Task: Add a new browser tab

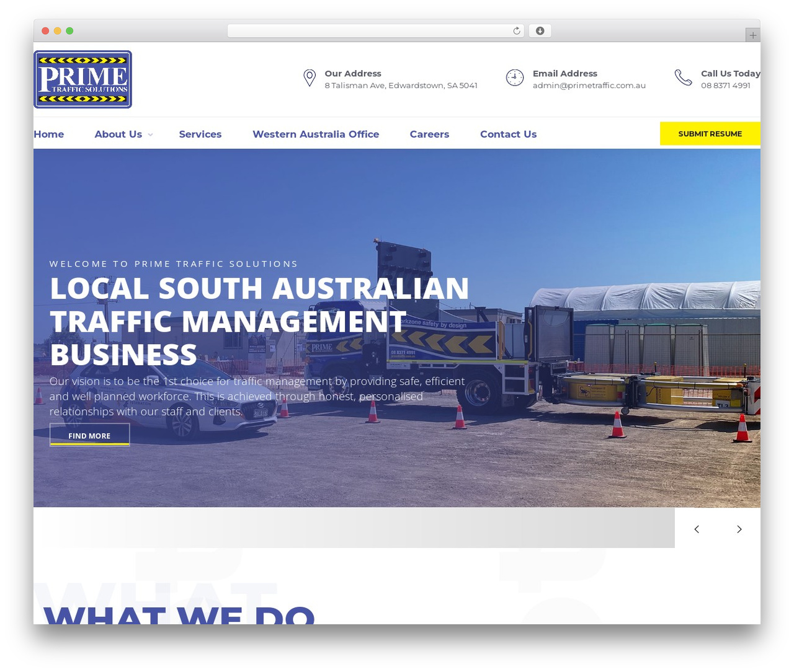Action: point(752,35)
